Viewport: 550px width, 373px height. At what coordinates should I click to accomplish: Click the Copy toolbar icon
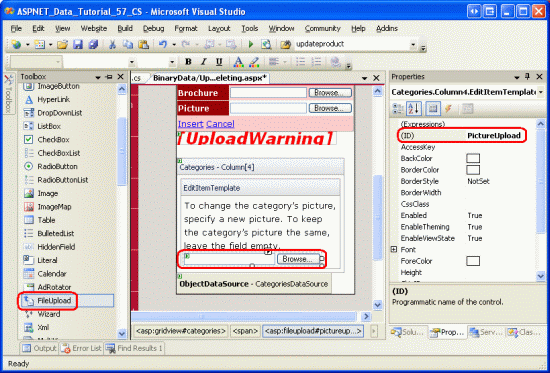point(128,44)
